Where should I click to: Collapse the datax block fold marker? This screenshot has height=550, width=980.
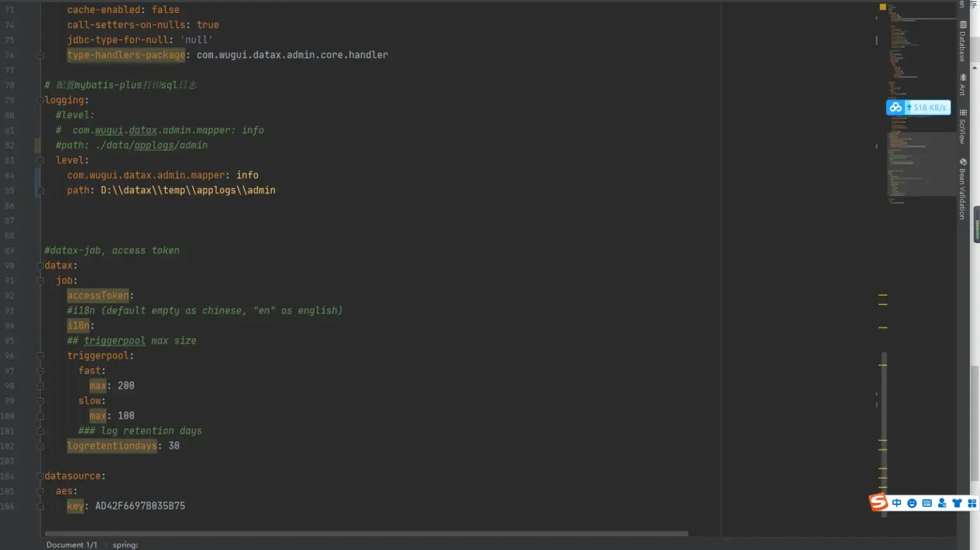(41, 265)
